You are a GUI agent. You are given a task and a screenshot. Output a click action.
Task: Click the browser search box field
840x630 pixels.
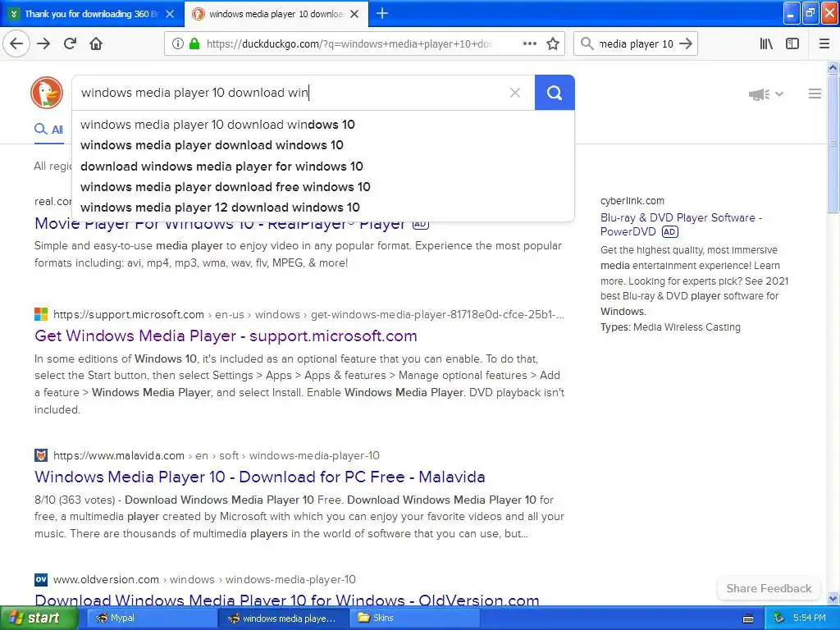click(635, 43)
